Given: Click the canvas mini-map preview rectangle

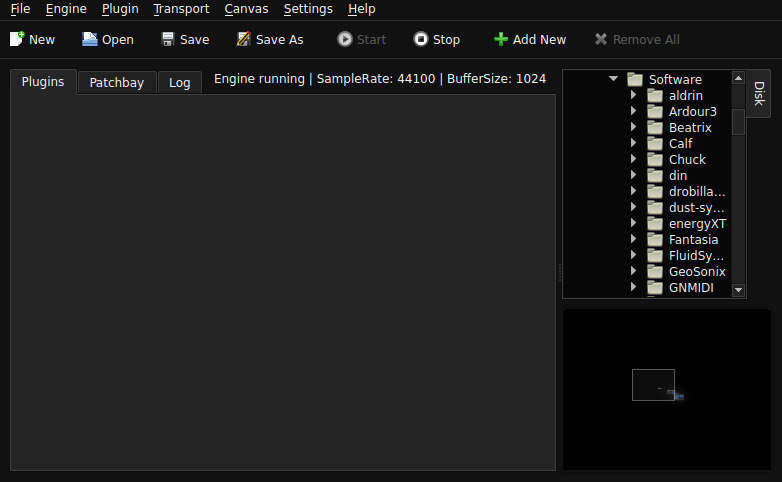Looking at the screenshot, I should [x=653, y=384].
